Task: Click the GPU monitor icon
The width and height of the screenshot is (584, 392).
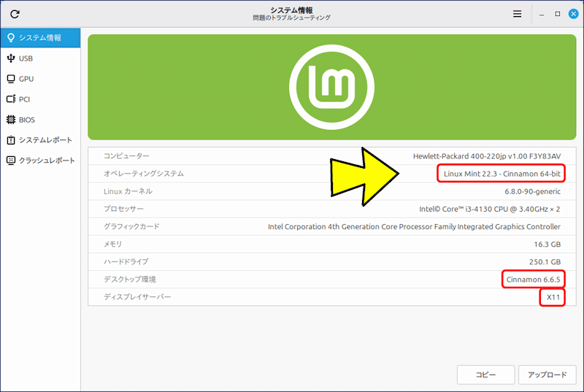Action: [x=11, y=79]
